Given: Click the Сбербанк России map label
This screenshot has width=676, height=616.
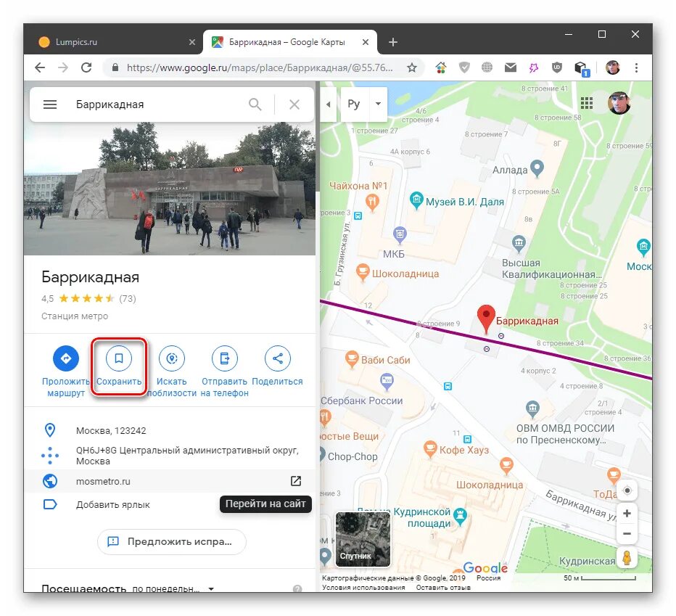Looking at the screenshot, I should (362, 401).
